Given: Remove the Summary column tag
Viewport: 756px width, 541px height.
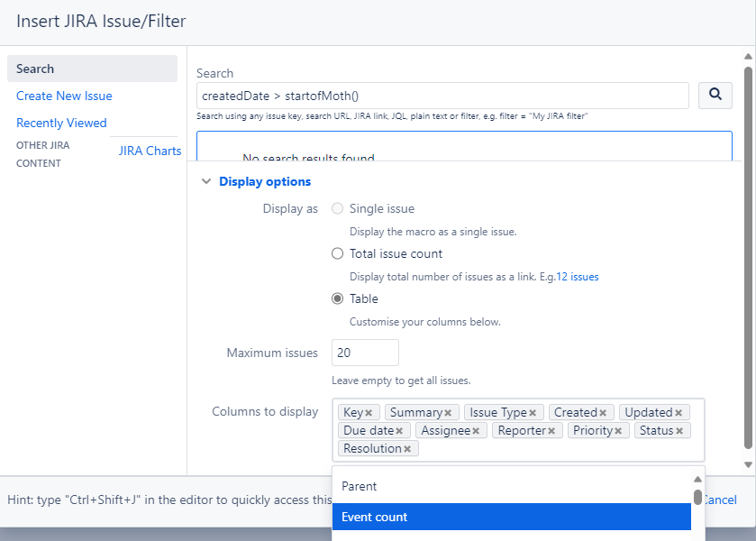Looking at the screenshot, I should pos(448,413).
